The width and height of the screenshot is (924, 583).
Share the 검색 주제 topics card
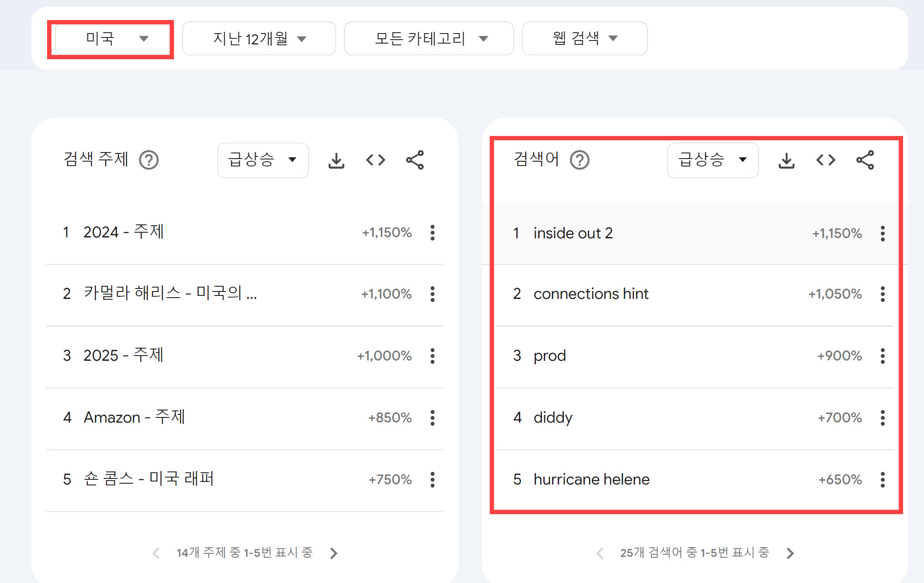click(x=415, y=160)
